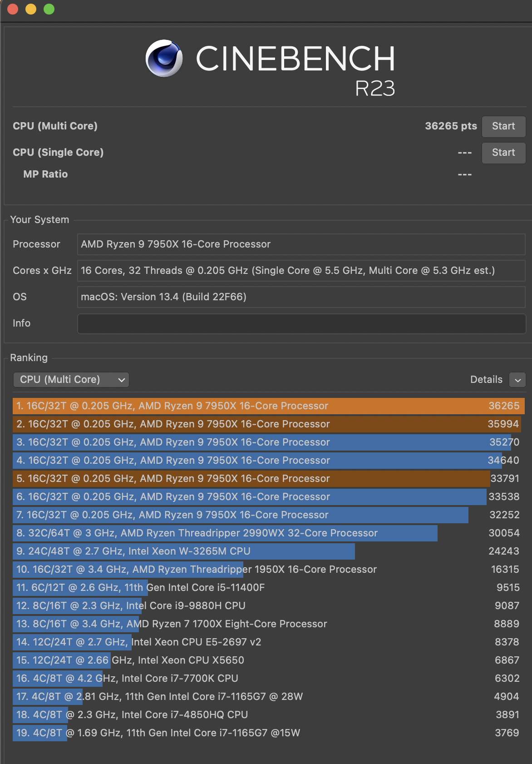The height and width of the screenshot is (764, 532).
Task: Select the Threadripper 1950X ranking row
Action: coord(269,570)
